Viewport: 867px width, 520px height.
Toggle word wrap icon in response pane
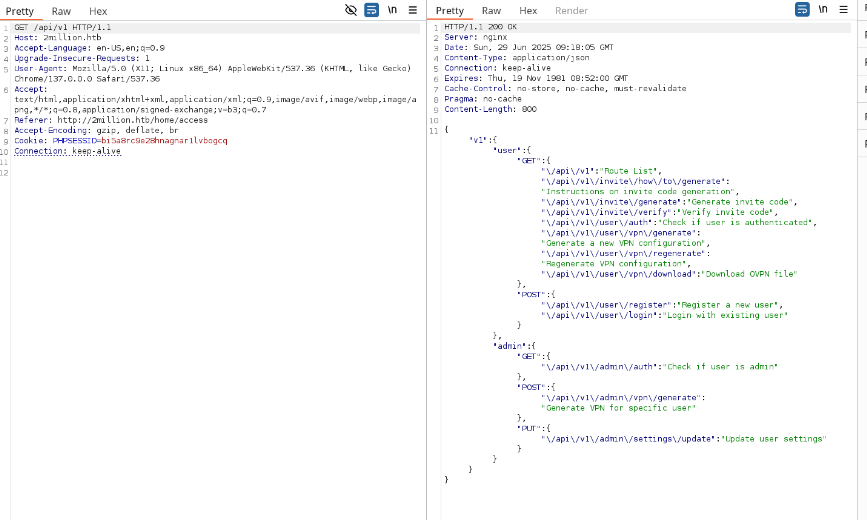pyautogui.click(x=802, y=9)
